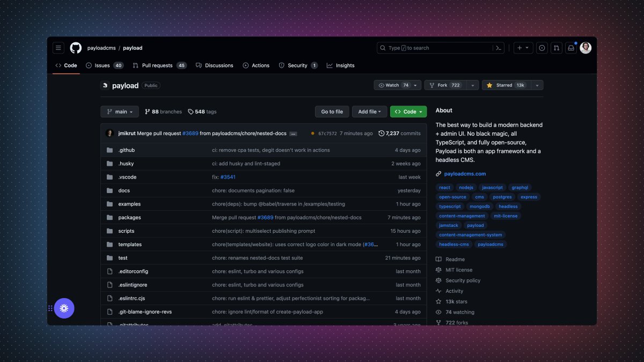644x362 pixels.
Task: Open the main branch selector dropdown
Action: pos(119,112)
